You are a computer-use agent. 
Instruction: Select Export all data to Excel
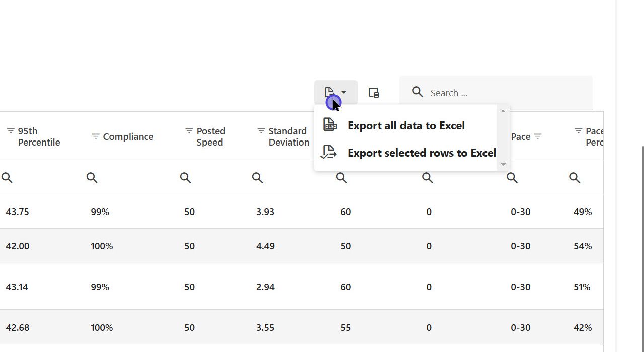click(406, 125)
